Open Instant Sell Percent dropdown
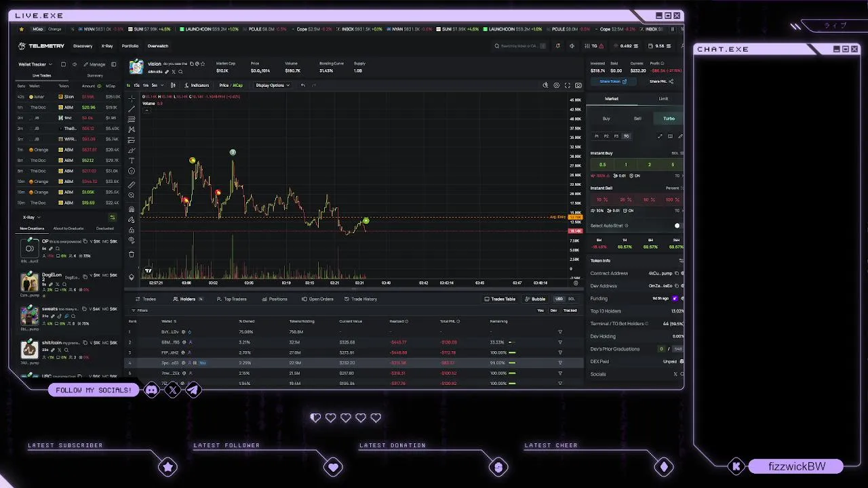The height and width of the screenshot is (488, 868). (673, 188)
